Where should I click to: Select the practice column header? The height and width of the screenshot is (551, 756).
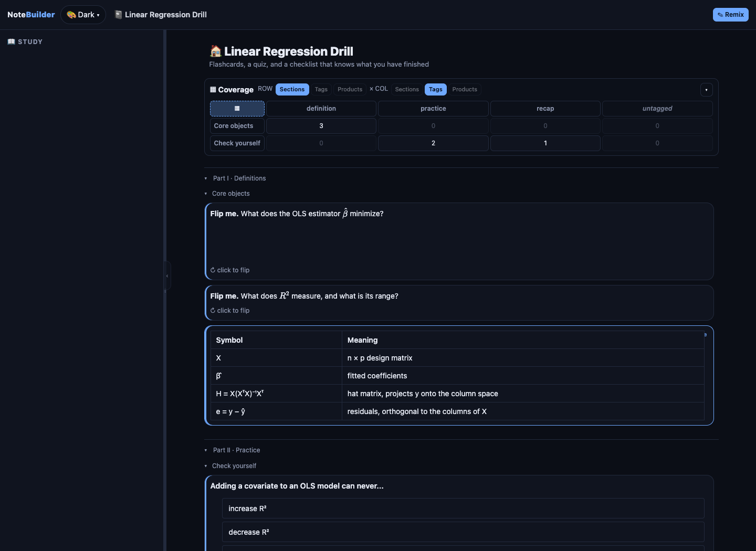coord(433,109)
